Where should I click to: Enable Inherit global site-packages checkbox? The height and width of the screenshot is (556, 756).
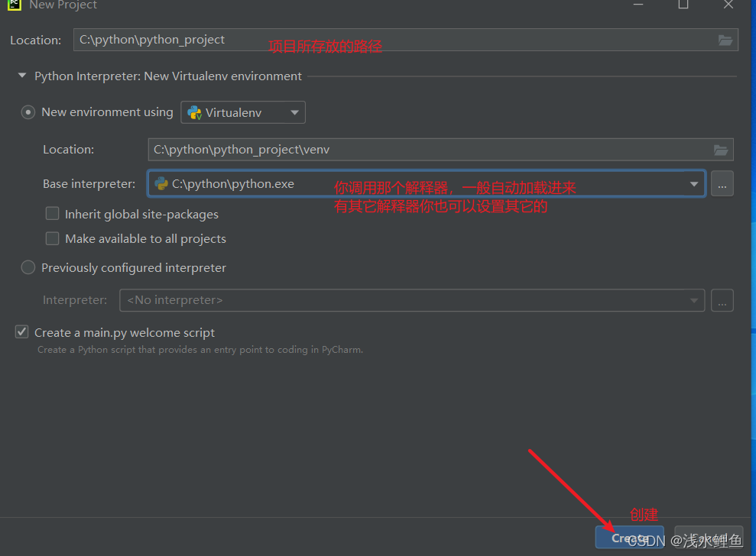click(x=52, y=213)
